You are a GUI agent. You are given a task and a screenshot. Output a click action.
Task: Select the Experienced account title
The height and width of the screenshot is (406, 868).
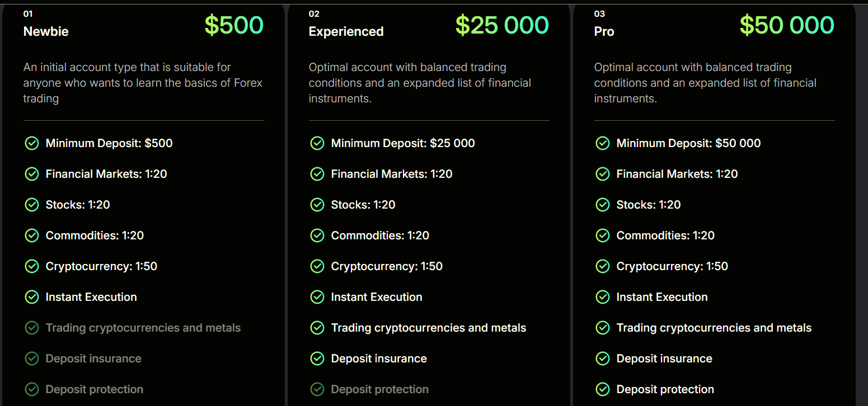coord(346,31)
